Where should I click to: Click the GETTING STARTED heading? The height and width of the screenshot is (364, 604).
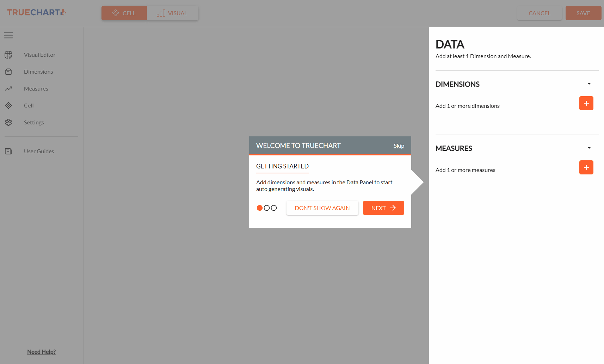[282, 166]
